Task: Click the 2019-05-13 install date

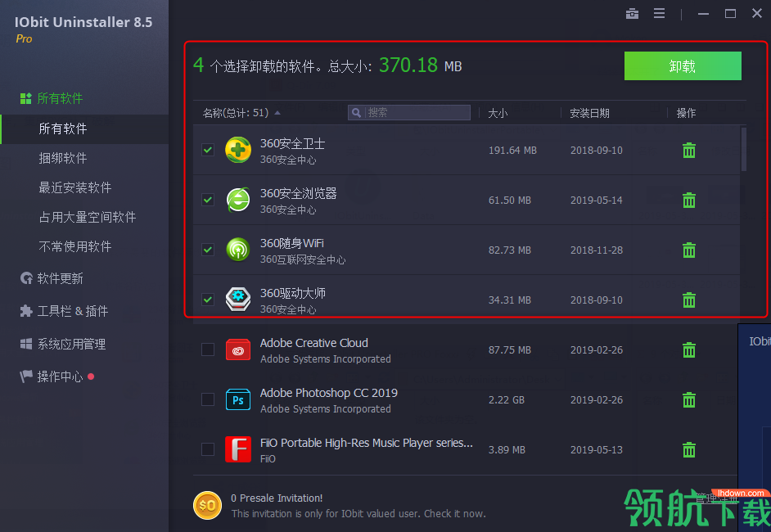Action: 596,450
